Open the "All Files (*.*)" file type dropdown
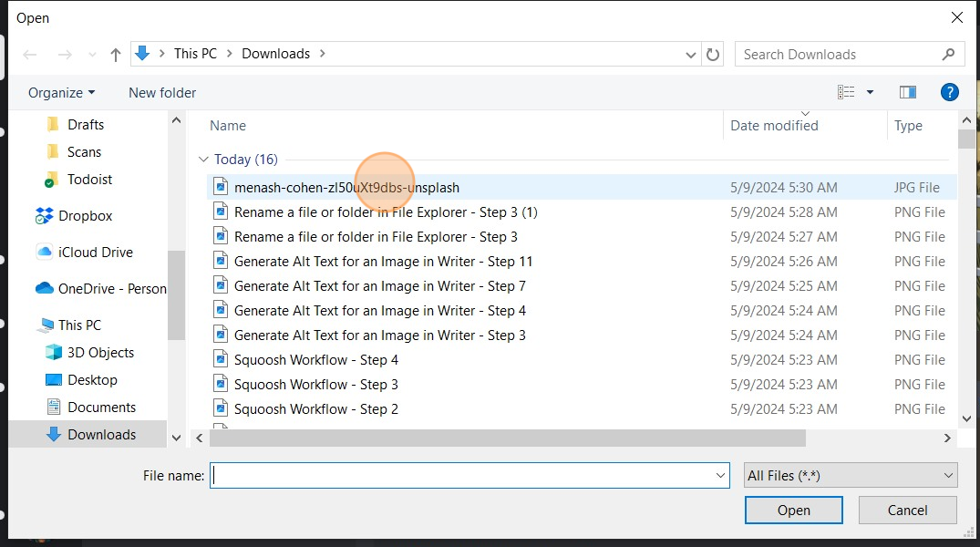Viewport: 980px width, 547px height. [850, 475]
